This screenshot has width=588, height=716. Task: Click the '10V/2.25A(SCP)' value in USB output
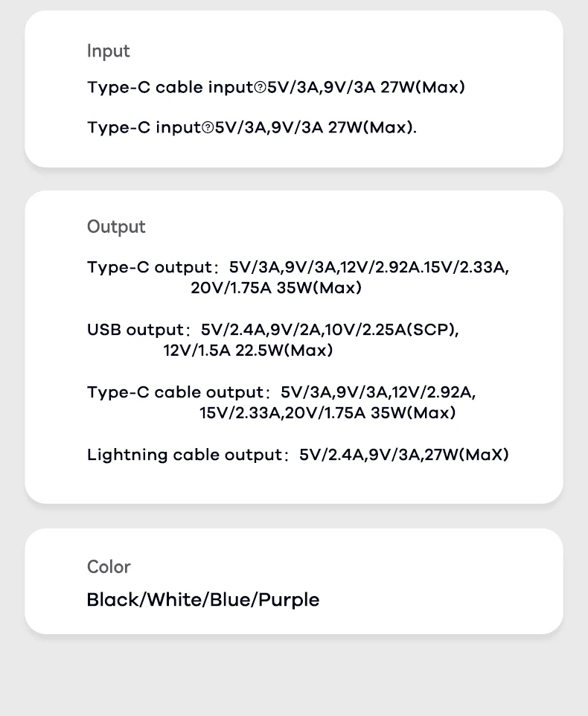coord(388,330)
